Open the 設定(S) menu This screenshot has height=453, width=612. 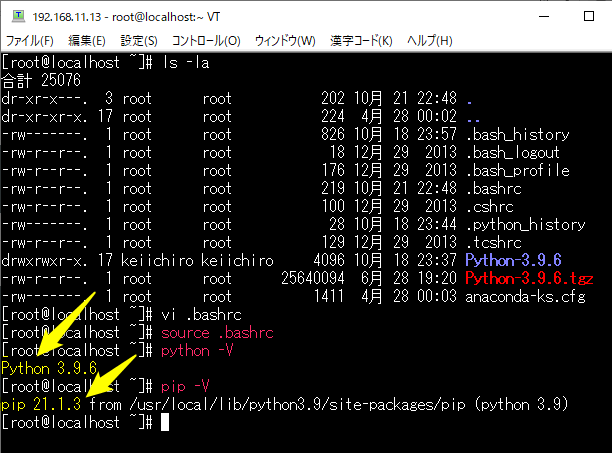pyautogui.click(x=139, y=41)
